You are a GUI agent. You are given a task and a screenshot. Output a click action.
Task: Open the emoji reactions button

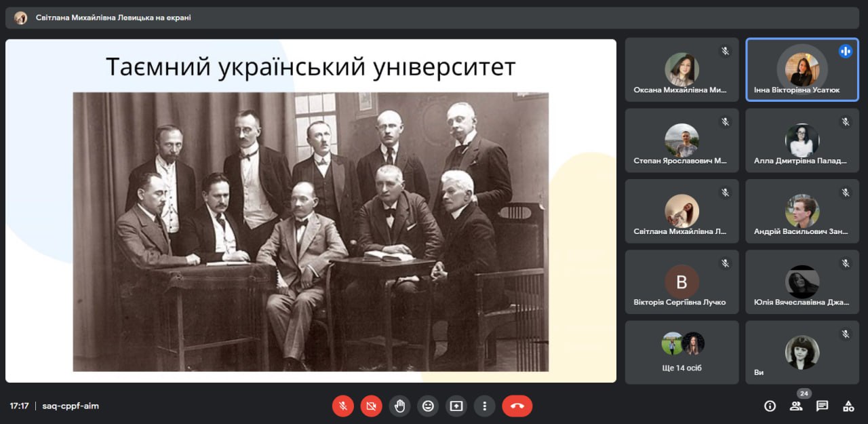(428, 406)
